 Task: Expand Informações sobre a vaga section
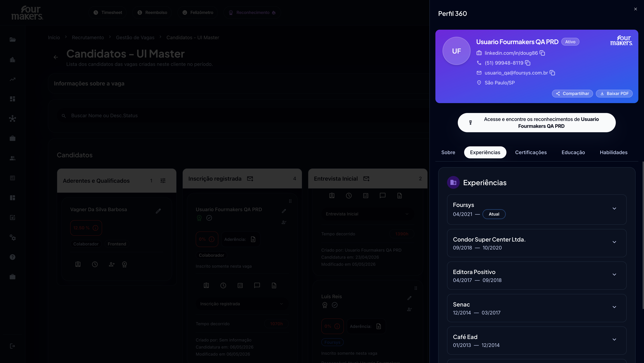(x=238, y=84)
